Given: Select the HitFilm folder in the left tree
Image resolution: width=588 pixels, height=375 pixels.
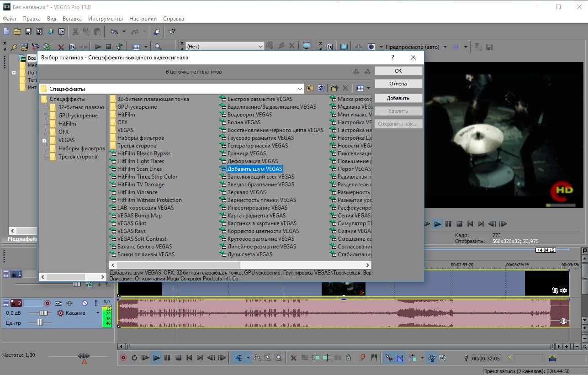Looking at the screenshot, I should point(67,124).
